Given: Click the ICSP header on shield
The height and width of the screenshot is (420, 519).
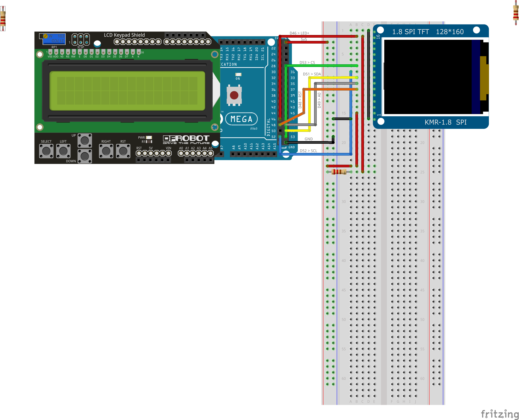Looking at the screenshot, I should [81, 39].
